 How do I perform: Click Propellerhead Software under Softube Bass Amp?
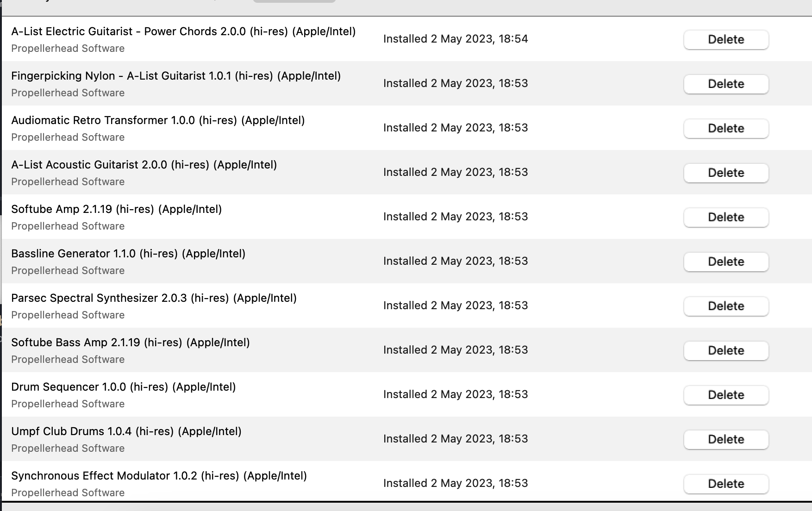click(68, 360)
